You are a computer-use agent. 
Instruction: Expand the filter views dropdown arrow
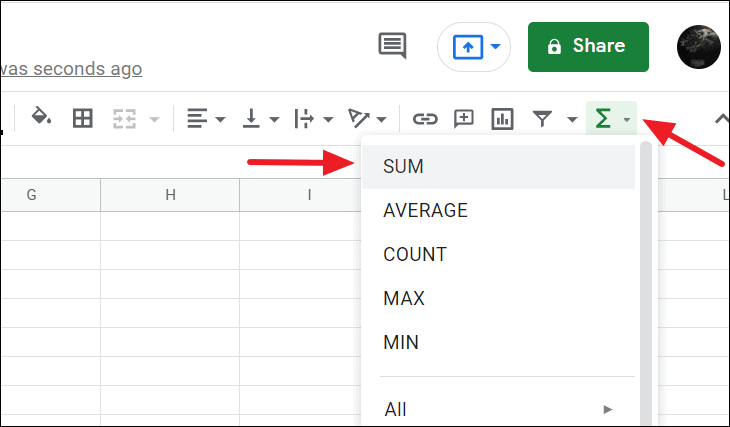(x=572, y=120)
